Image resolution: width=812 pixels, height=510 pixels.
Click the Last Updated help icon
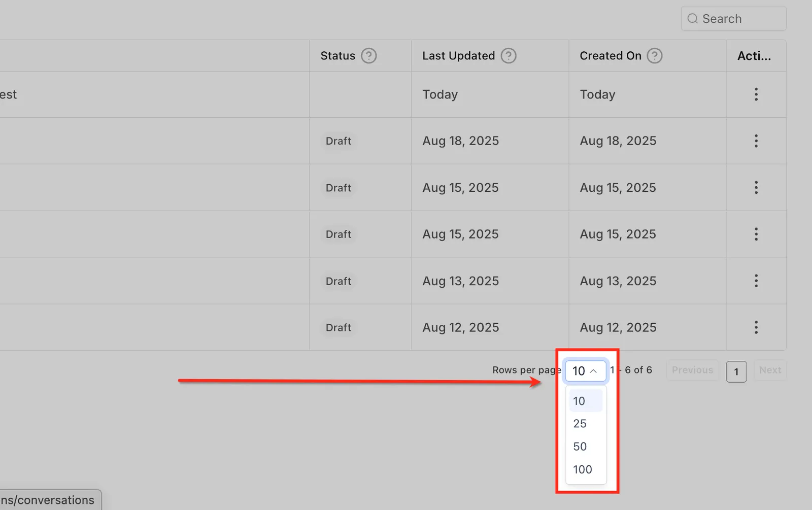508,56
